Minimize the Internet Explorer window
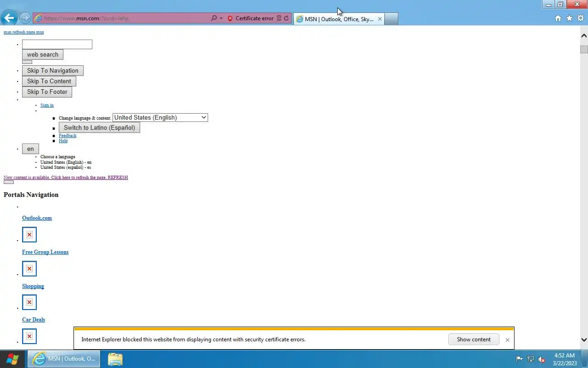The height and width of the screenshot is (368, 588). pos(548,5)
